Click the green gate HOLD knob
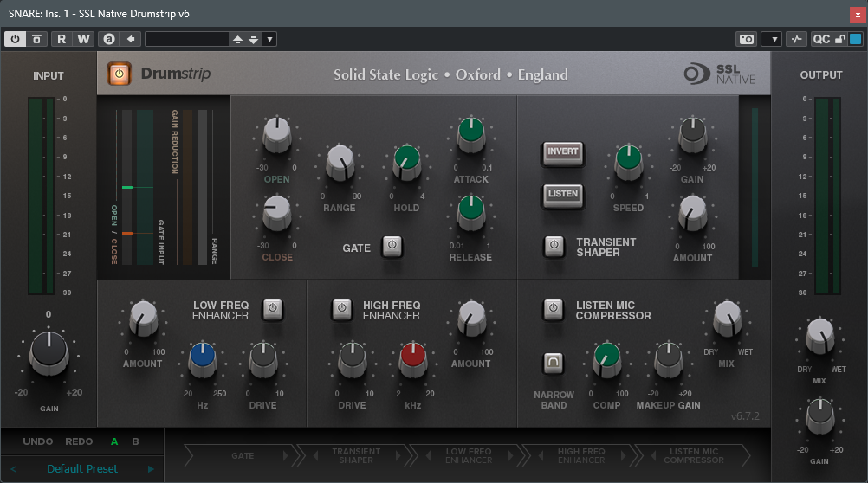 click(x=407, y=162)
